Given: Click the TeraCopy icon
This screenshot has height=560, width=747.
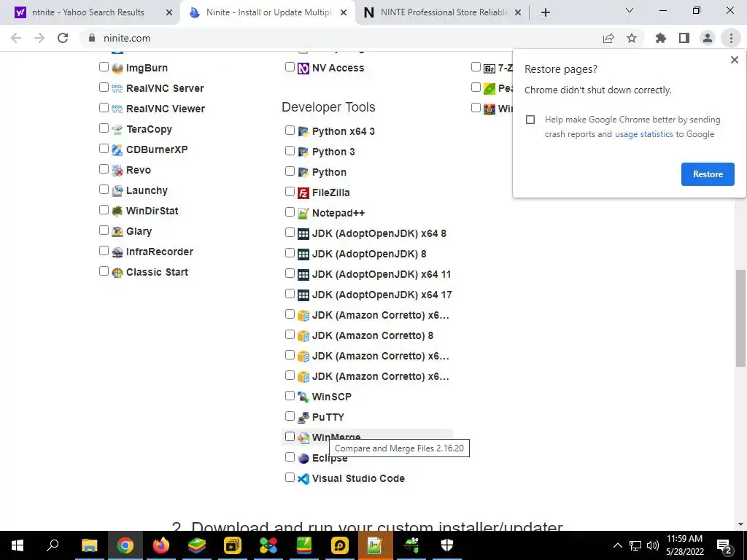Looking at the screenshot, I should (117, 130).
